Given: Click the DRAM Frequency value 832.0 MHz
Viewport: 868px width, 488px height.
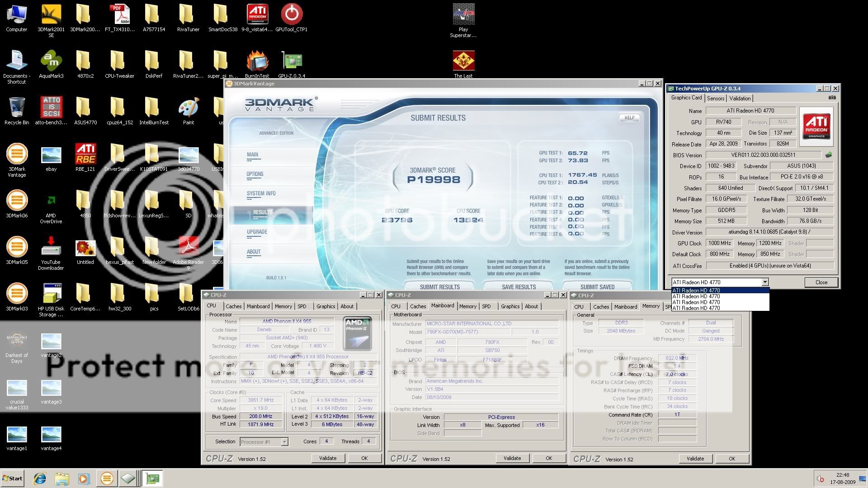Looking at the screenshot, I should point(677,358).
